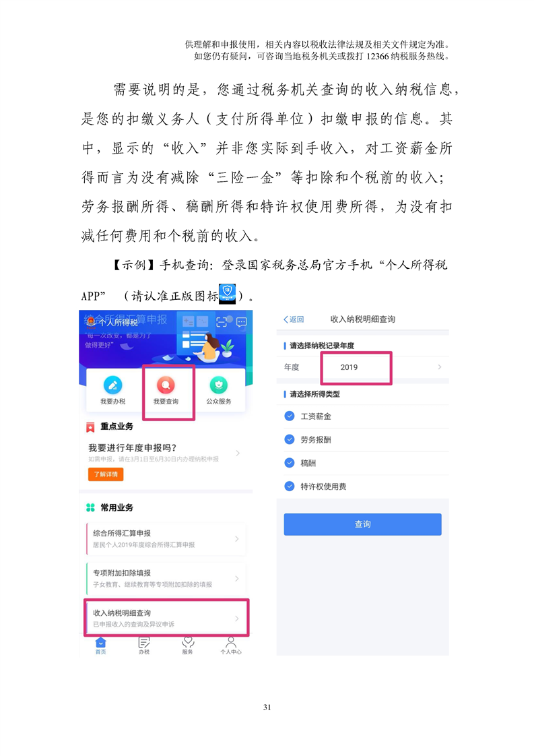This screenshot has height=756, width=534.
Task: Toggle the 稿酬 checkbox
Action: coord(289,463)
